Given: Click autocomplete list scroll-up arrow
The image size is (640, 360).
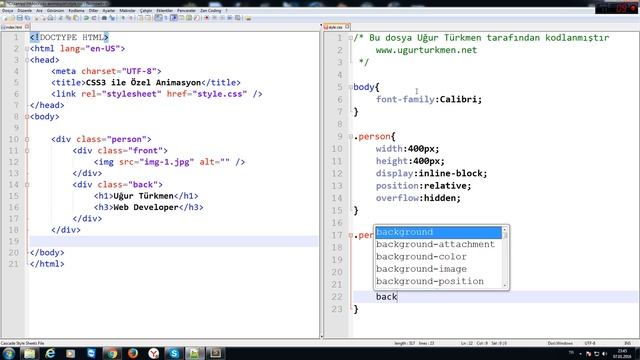Looking at the screenshot, I should coord(505,229).
